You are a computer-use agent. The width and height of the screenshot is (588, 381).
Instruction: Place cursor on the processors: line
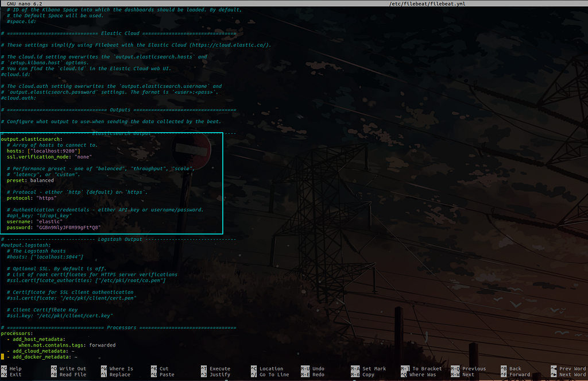pyautogui.click(x=17, y=333)
